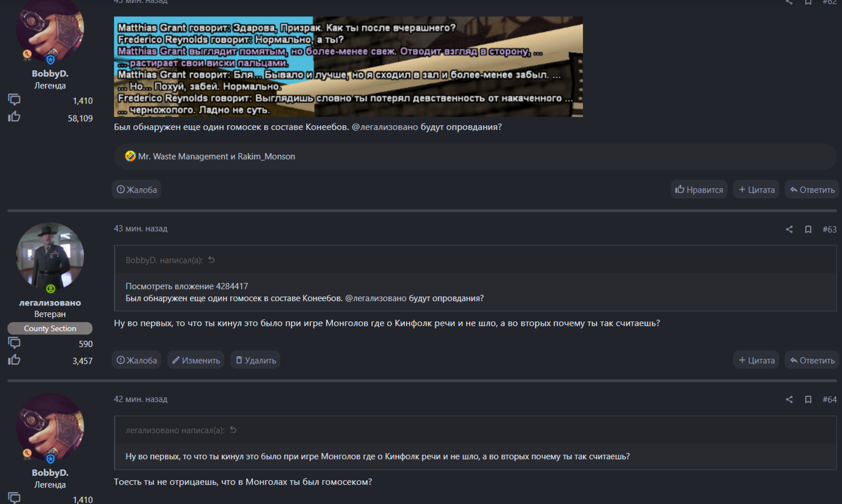842x504 pixels.
Task: Delete post #63 with Удалить
Action: pos(255,360)
